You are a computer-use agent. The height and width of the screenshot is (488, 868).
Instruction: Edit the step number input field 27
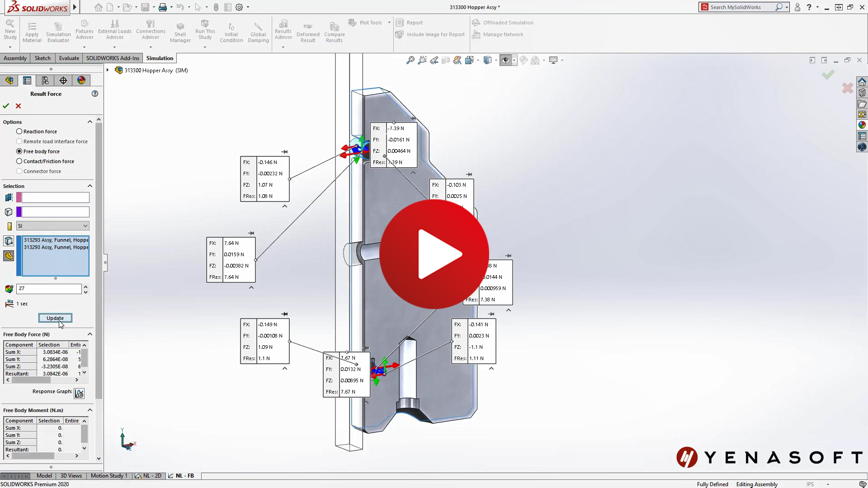point(49,288)
